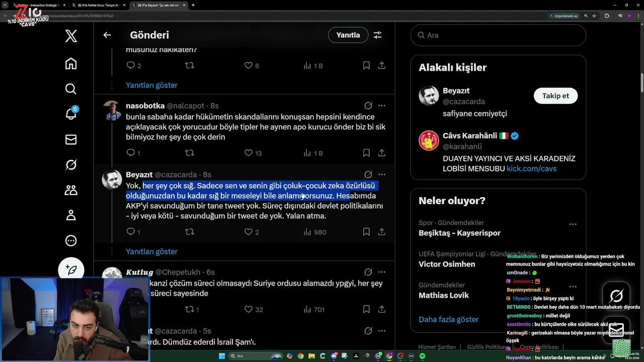Image resolution: width=644 pixels, height=362 pixels.
Task: Open Messages envelope in sidebar
Action: point(71,139)
